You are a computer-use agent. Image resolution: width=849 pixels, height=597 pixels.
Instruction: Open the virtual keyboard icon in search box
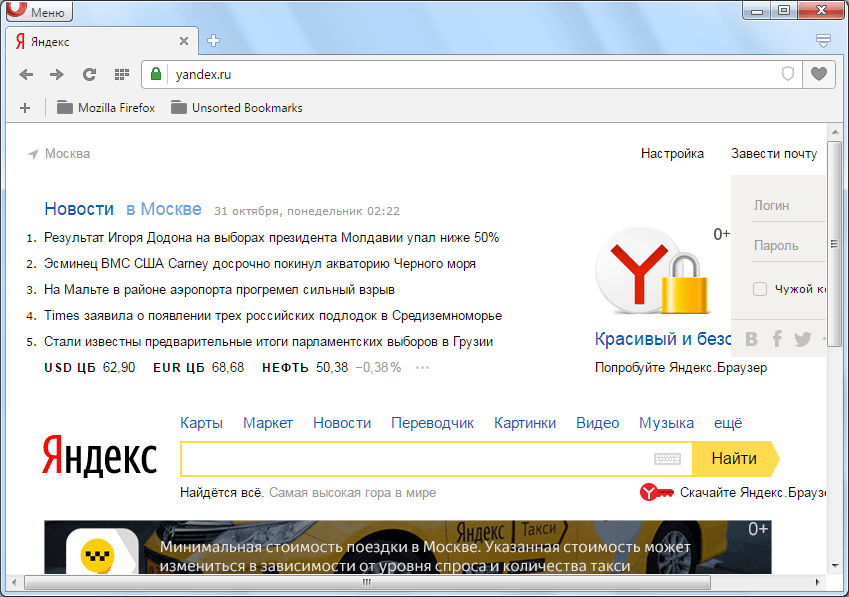pos(667,459)
